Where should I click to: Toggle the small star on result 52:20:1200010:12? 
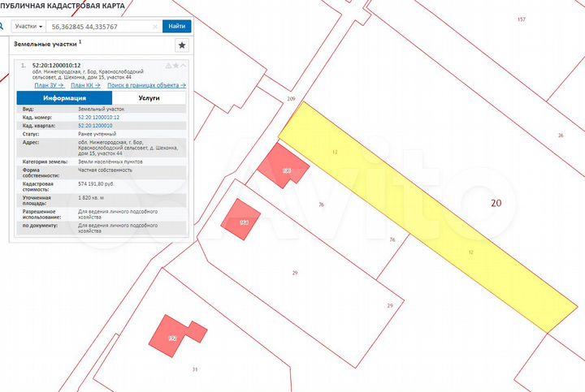tap(175, 65)
